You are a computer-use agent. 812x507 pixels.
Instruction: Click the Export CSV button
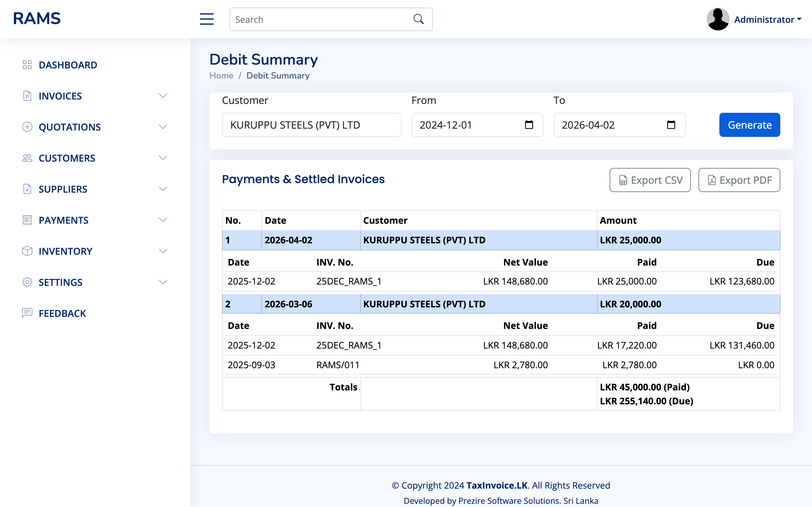point(650,180)
